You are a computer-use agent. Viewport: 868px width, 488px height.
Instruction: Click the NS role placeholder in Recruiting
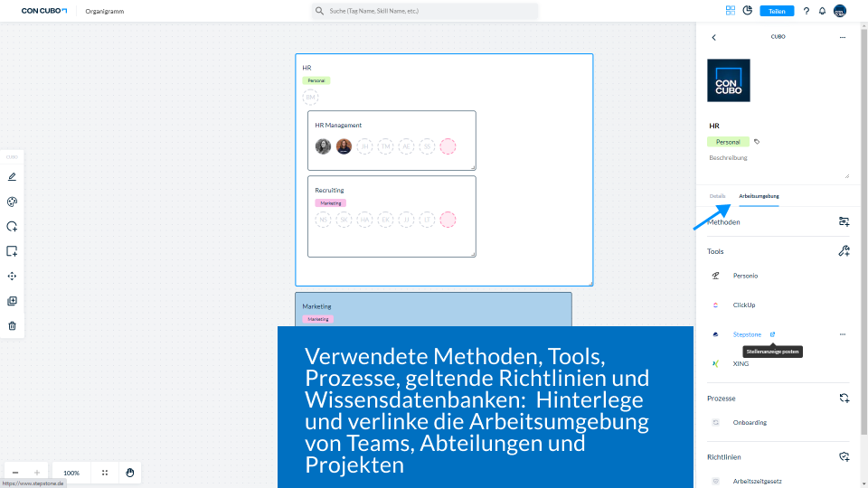[x=323, y=220]
